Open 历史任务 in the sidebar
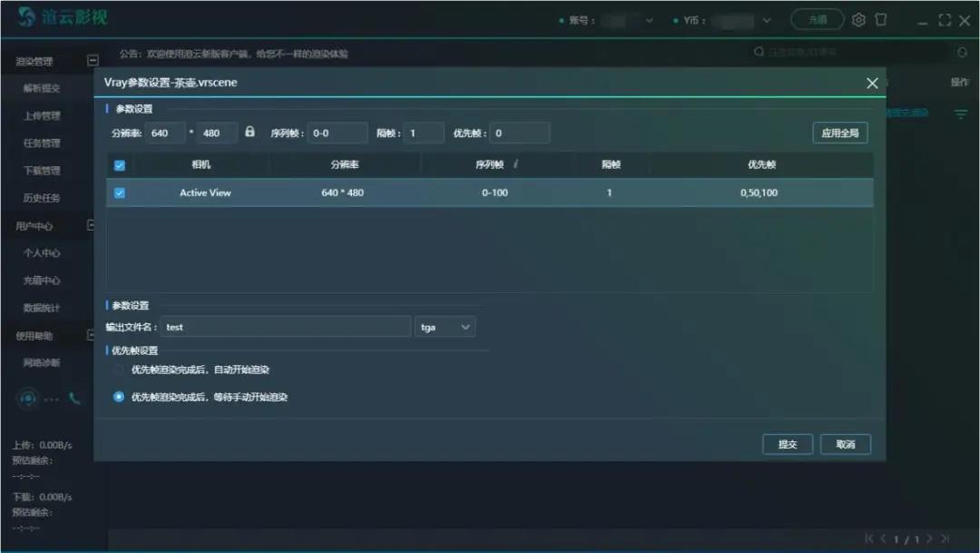The height and width of the screenshot is (553, 980). pos(42,198)
